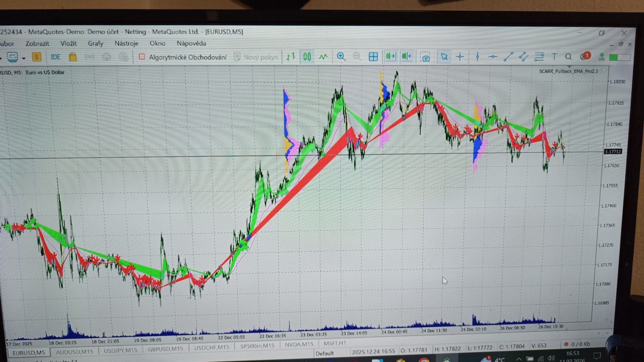Select the crosshair cursor tool
Viewport: 644px width, 362px height.
460,57
